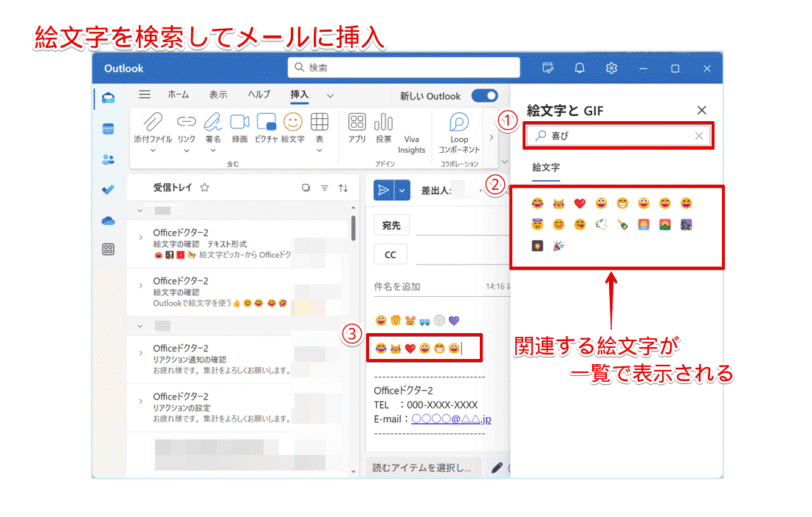Click the ピクチャ picture icon

point(266,122)
